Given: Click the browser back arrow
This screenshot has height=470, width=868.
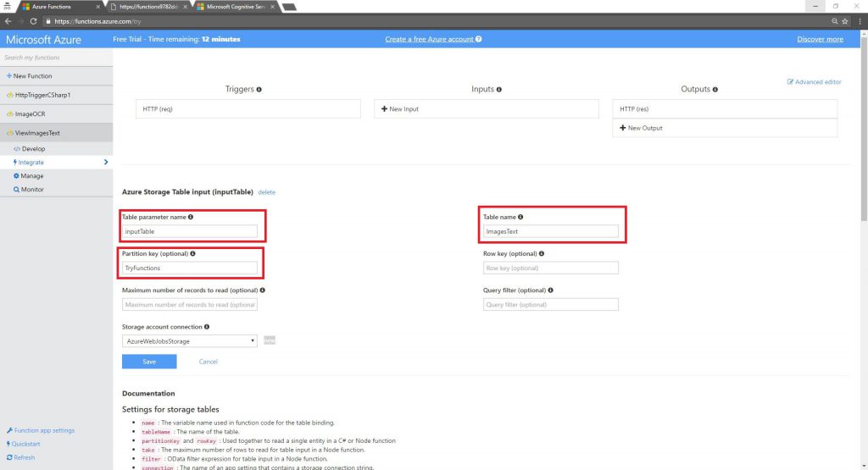Looking at the screenshot, I should tap(8, 20).
